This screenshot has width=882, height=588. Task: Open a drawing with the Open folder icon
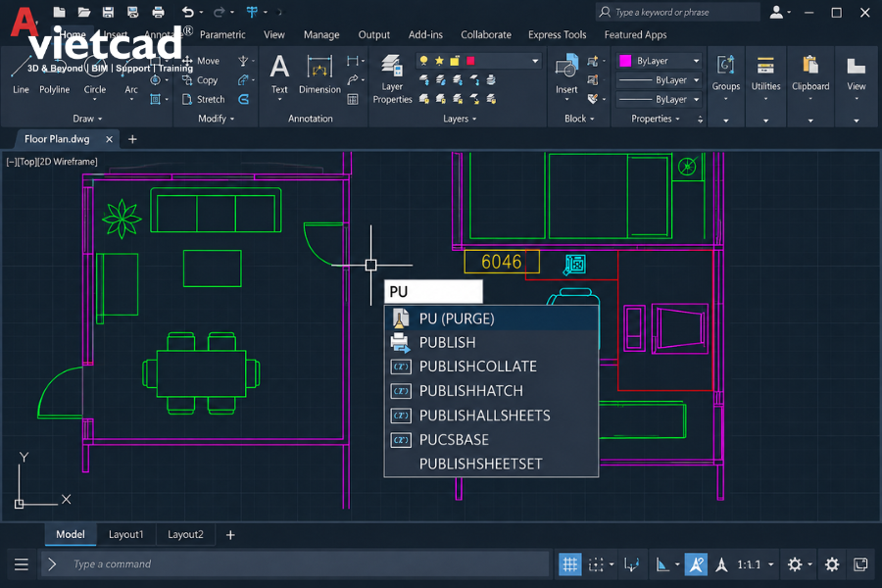[84, 12]
